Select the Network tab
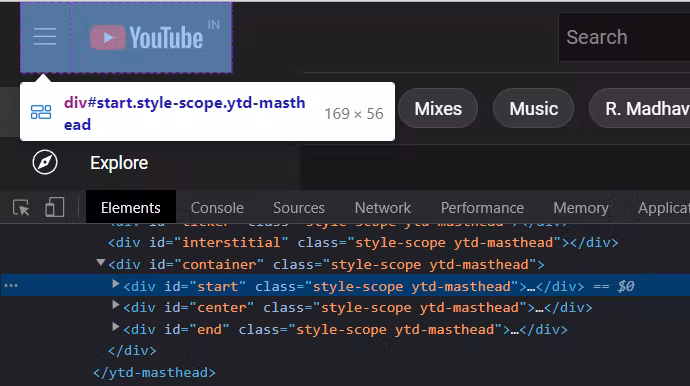Viewport: 690px width, 386px height. click(x=383, y=208)
